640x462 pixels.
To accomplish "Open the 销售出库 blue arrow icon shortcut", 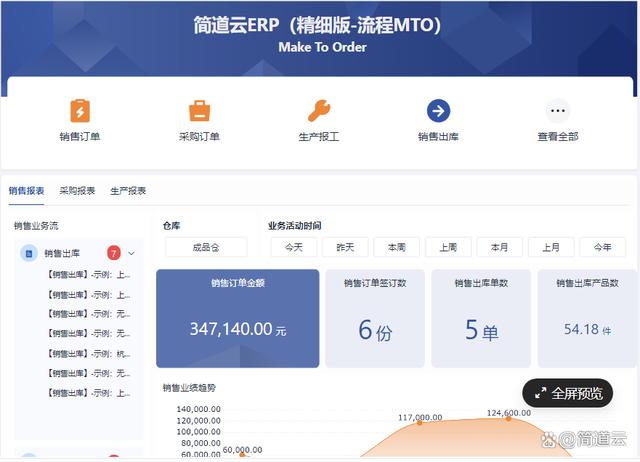I will point(438,111).
